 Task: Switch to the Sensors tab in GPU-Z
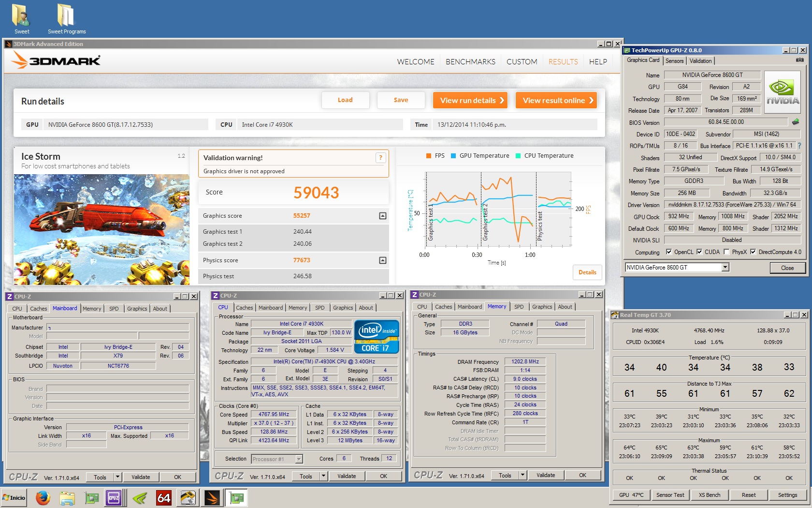coord(674,61)
